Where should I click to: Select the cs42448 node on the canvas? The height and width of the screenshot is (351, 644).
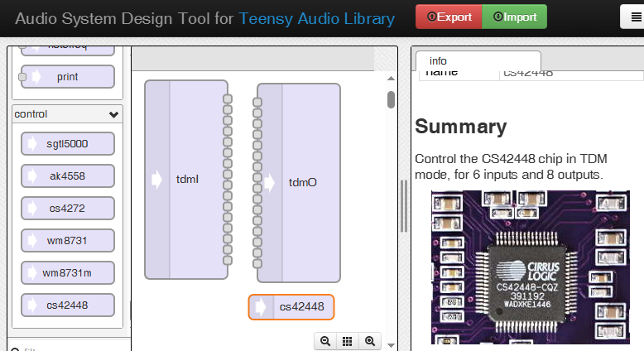click(x=291, y=306)
